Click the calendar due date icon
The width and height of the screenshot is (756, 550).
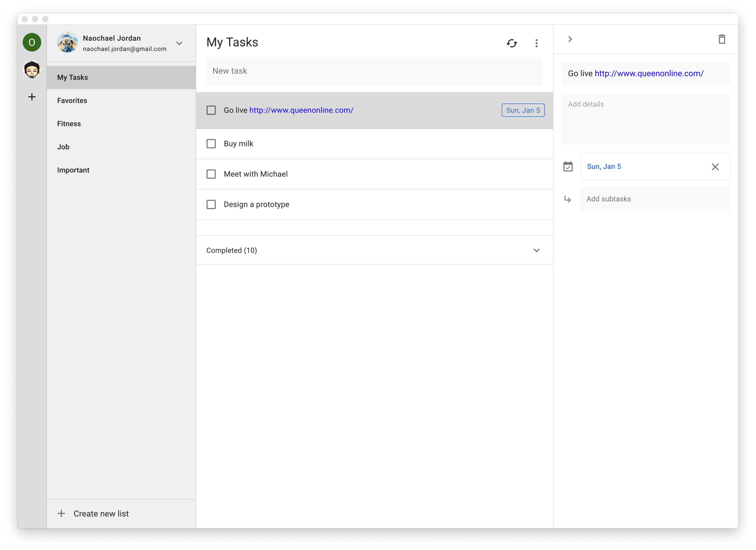coord(568,166)
